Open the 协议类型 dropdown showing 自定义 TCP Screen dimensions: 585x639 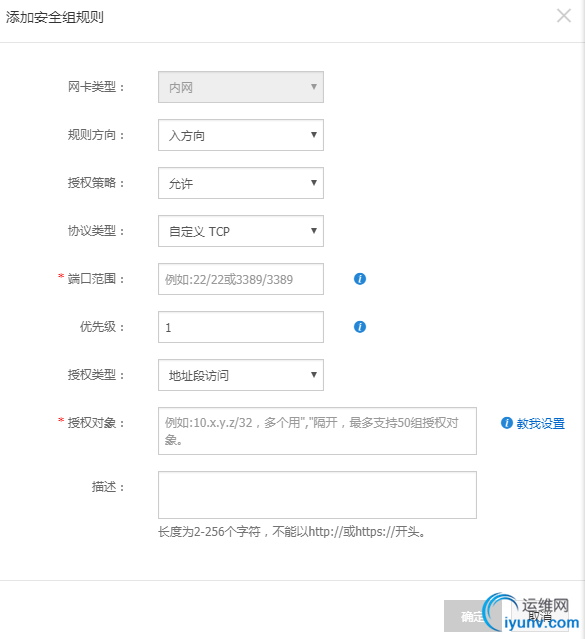(241, 231)
